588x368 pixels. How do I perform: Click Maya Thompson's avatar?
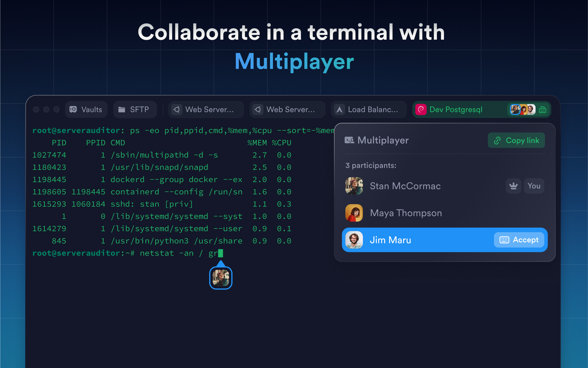pos(354,213)
